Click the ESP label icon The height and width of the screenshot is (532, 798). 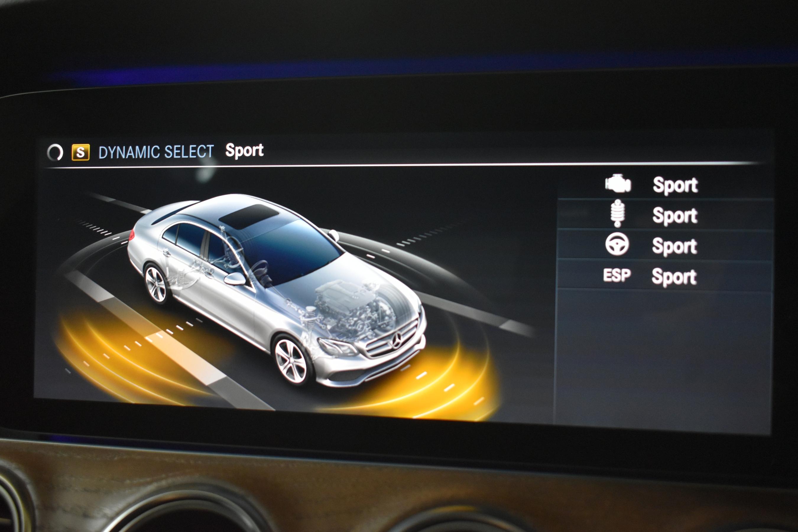[617, 275]
